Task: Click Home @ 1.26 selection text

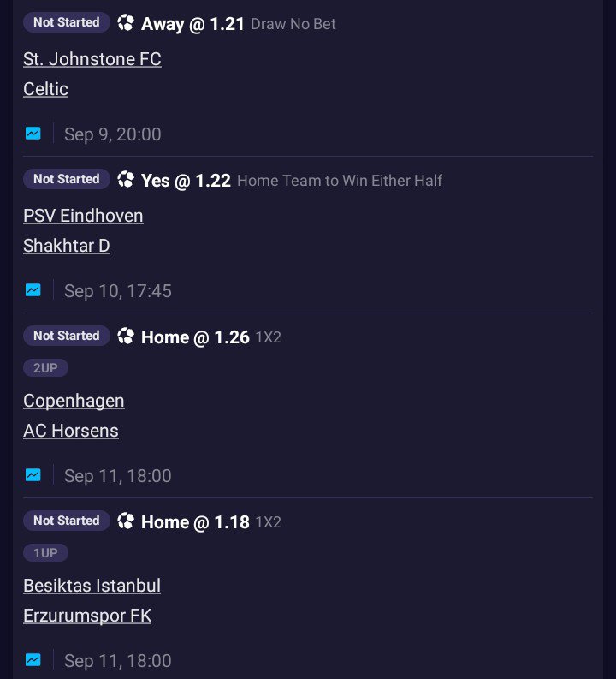Action: click(195, 337)
